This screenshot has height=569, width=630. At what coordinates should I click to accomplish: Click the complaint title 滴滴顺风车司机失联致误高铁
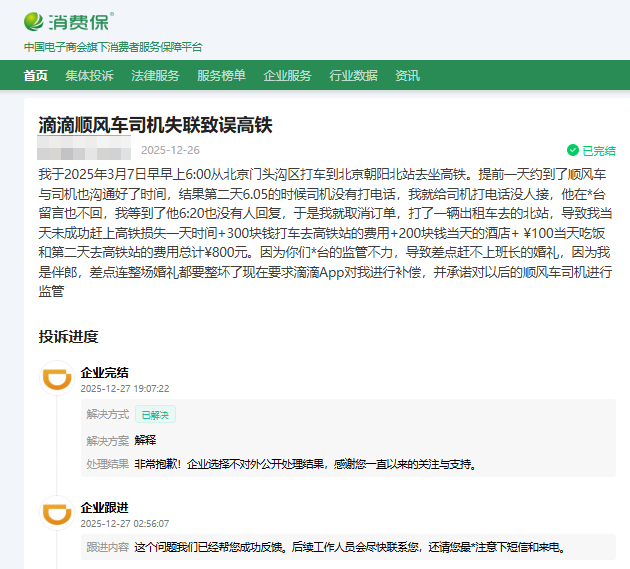tap(155, 125)
